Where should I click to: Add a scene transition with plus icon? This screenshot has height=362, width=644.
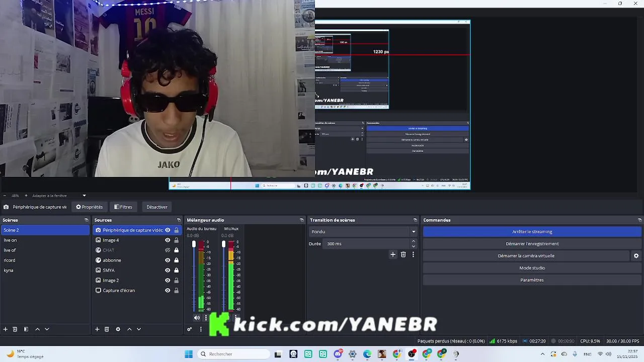393,254
